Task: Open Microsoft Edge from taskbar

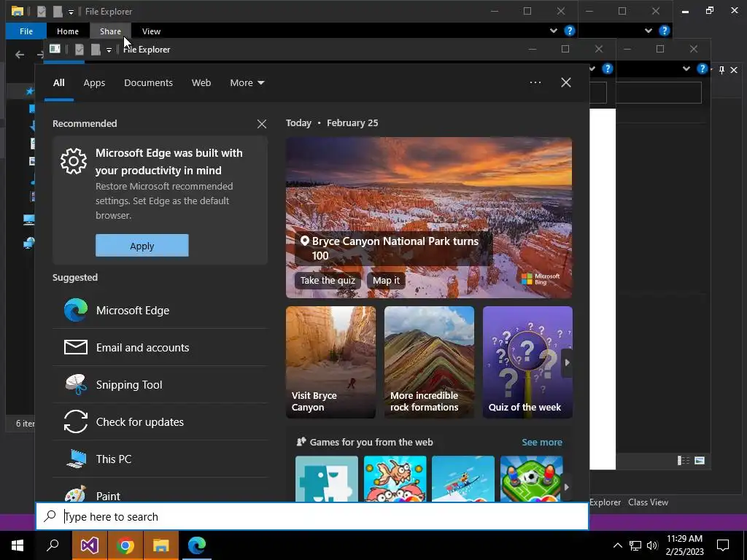Action: (x=197, y=545)
